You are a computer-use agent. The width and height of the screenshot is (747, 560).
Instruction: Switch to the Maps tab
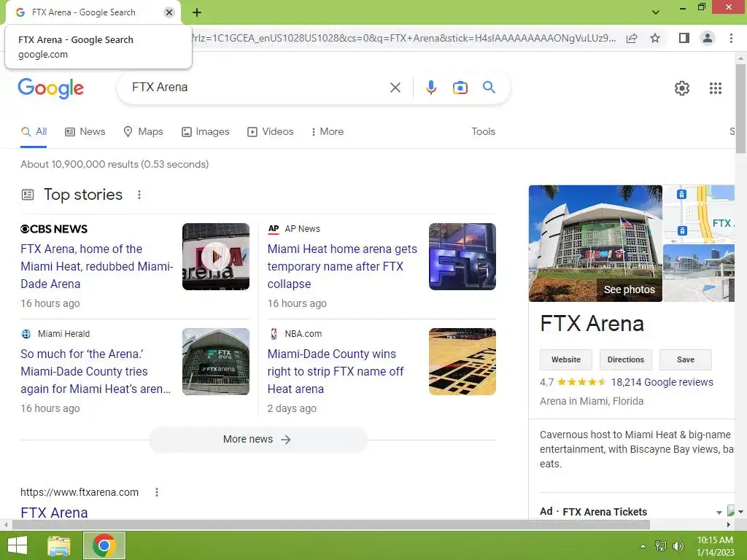[143, 132]
